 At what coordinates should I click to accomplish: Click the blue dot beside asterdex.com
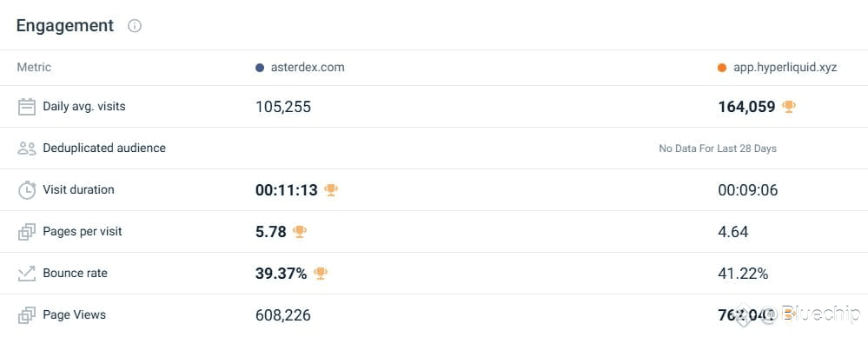(260, 68)
